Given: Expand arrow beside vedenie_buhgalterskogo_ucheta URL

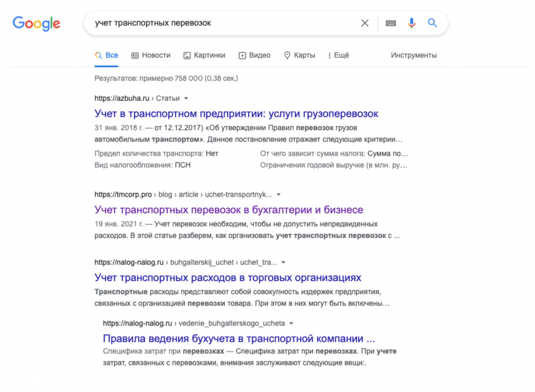Looking at the screenshot, I should tap(291, 323).
